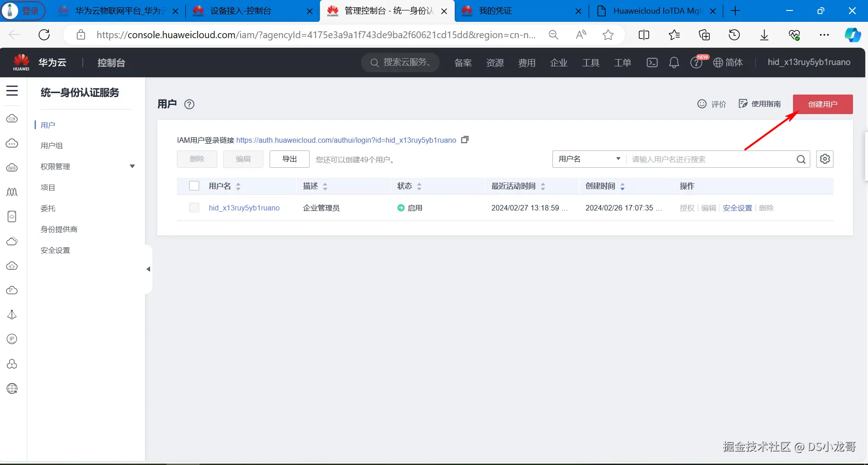Open the 工单 top menu

pos(622,63)
